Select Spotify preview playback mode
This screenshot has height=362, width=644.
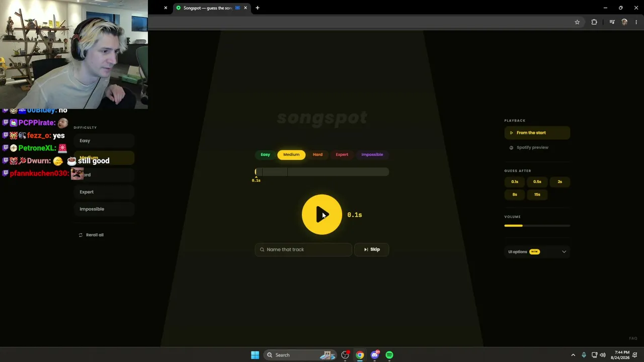[x=537, y=147]
